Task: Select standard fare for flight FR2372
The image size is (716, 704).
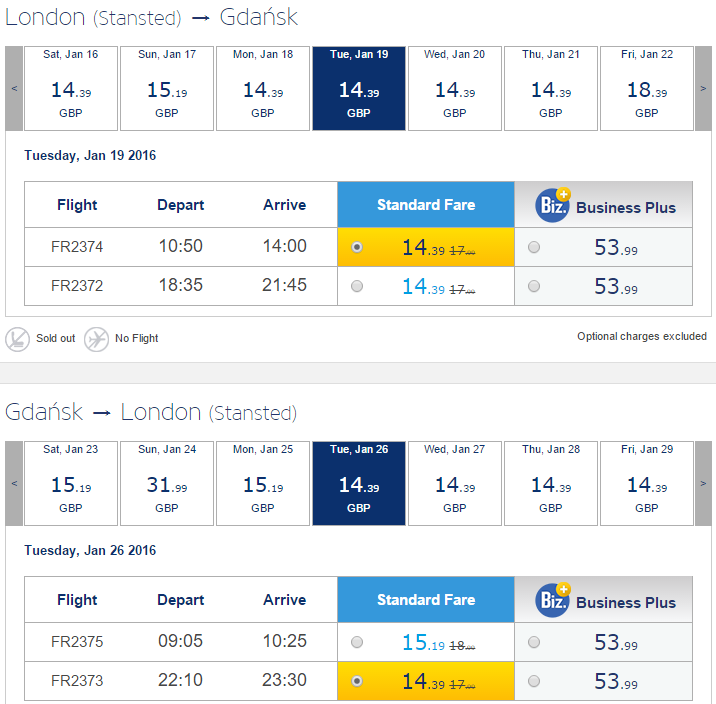Action: pyautogui.click(x=357, y=286)
